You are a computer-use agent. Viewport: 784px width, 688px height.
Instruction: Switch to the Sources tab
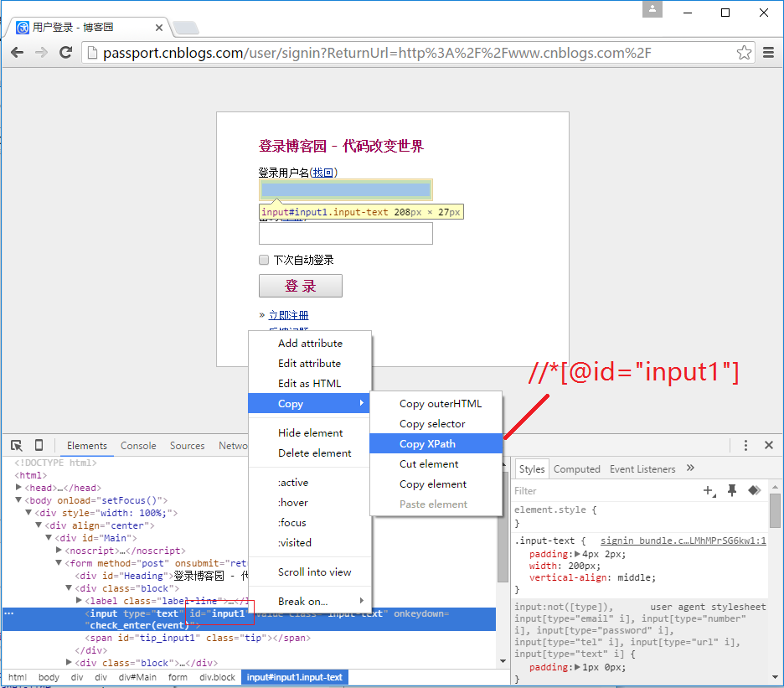point(187,445)
